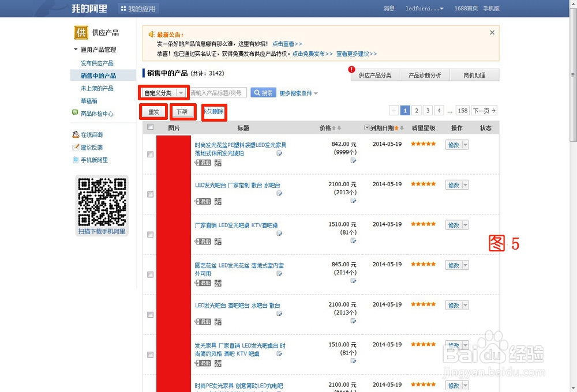Screen dimensions: 577x392
Task: Check the box for 发光家具 厂家直销 product
Action: 150,355
